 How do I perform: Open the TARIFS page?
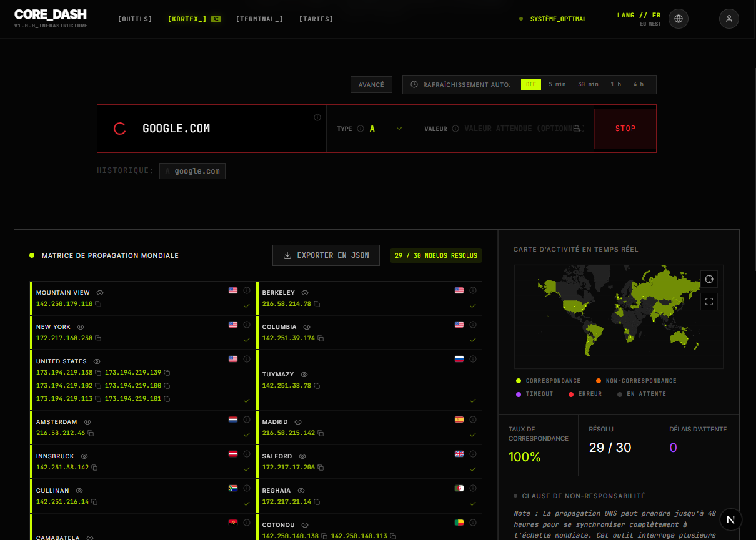point(316,19)
